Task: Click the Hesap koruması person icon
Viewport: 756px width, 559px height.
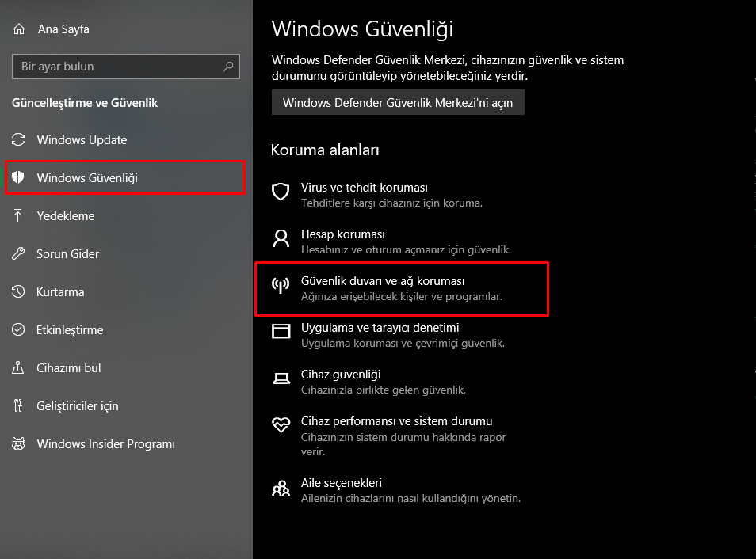Action: (x=281, y=238)
